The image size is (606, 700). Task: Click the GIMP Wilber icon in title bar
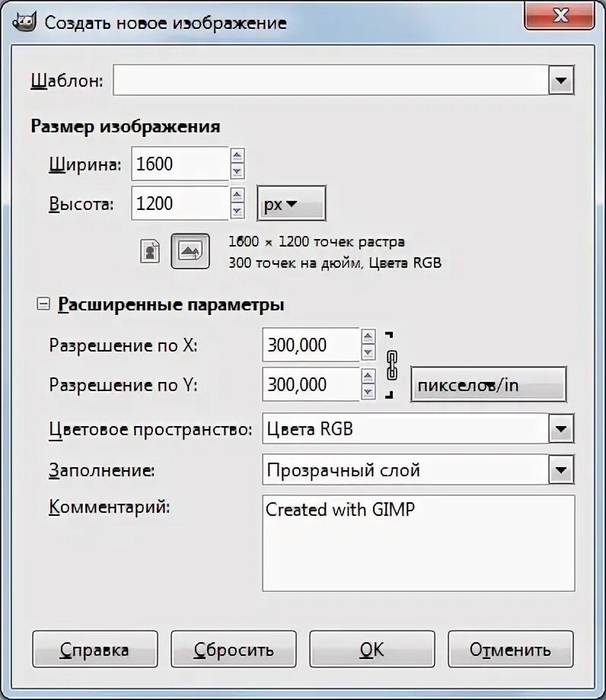tap(24, 21)
